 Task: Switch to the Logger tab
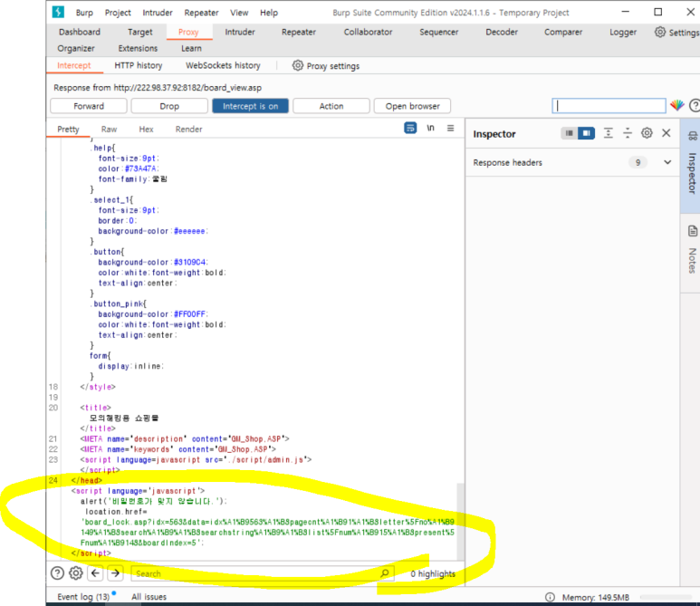623,32
